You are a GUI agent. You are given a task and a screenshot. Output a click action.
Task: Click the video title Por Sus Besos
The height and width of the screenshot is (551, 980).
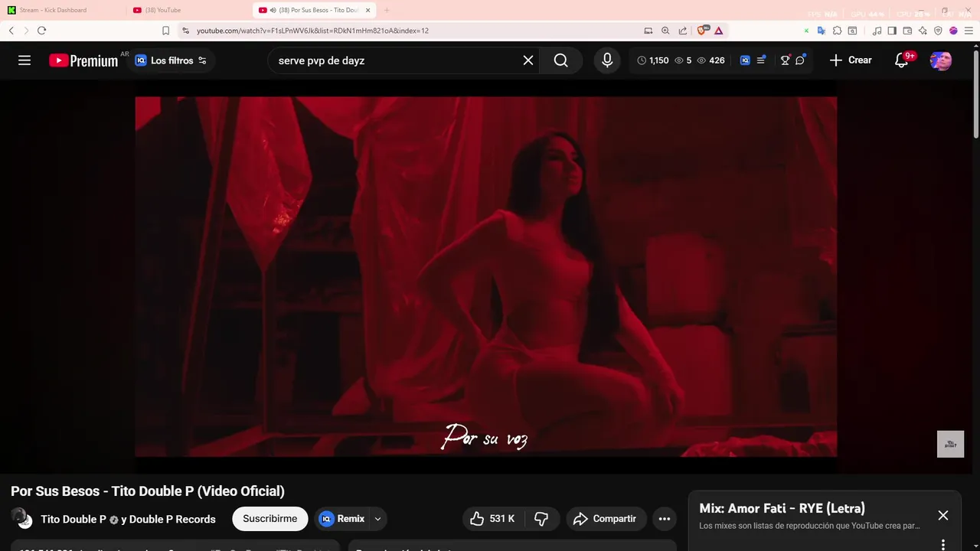coord(148,491)
